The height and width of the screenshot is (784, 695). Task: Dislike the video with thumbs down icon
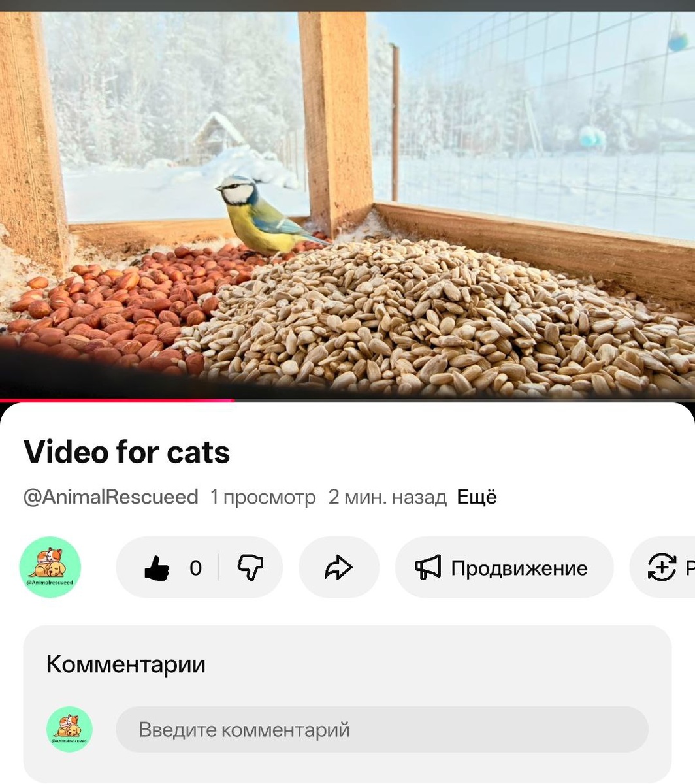tap(250, 568)
